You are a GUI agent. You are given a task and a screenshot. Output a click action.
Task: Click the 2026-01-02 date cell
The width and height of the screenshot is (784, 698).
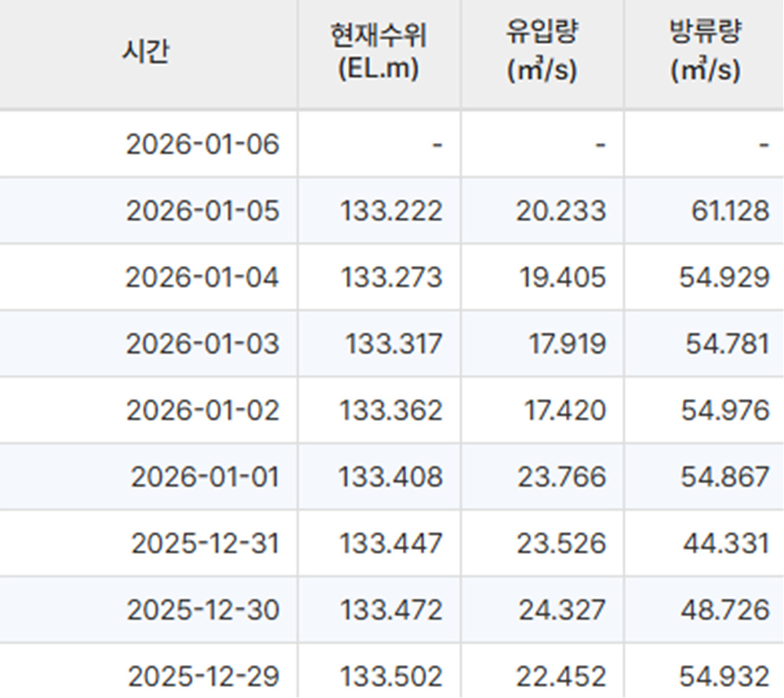[202, 411]
